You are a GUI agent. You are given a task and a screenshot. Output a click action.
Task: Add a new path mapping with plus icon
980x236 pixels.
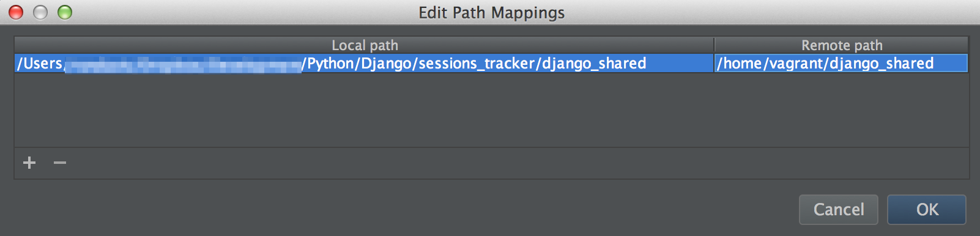pos(29,163)
